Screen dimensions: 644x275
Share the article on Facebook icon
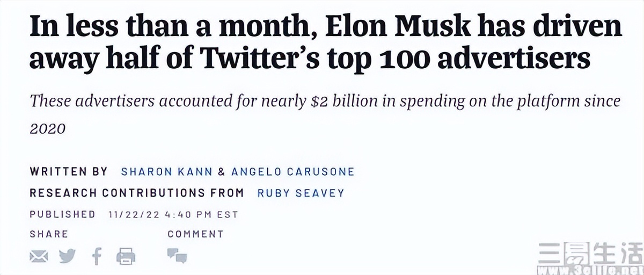point(97,256)
